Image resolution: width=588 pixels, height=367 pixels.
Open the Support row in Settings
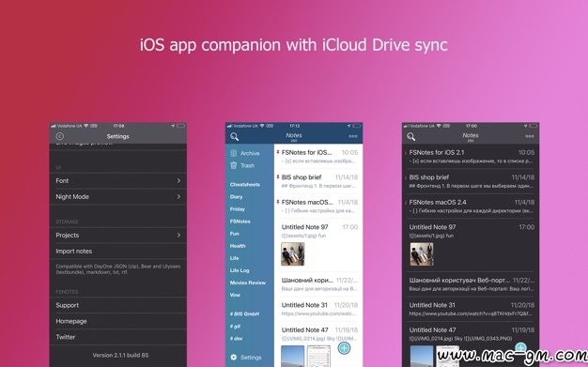pos(118,305)
